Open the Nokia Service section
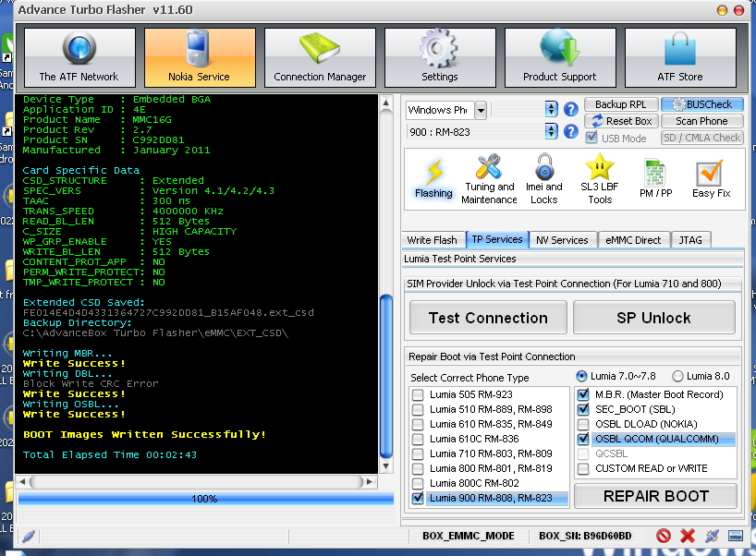Image resolution: width=756 pixels, height=556 pixels. tap(200, 57)
